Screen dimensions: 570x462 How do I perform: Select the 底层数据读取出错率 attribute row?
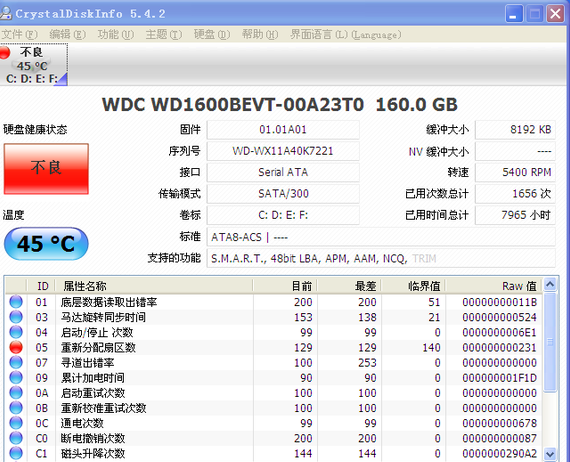274,302
